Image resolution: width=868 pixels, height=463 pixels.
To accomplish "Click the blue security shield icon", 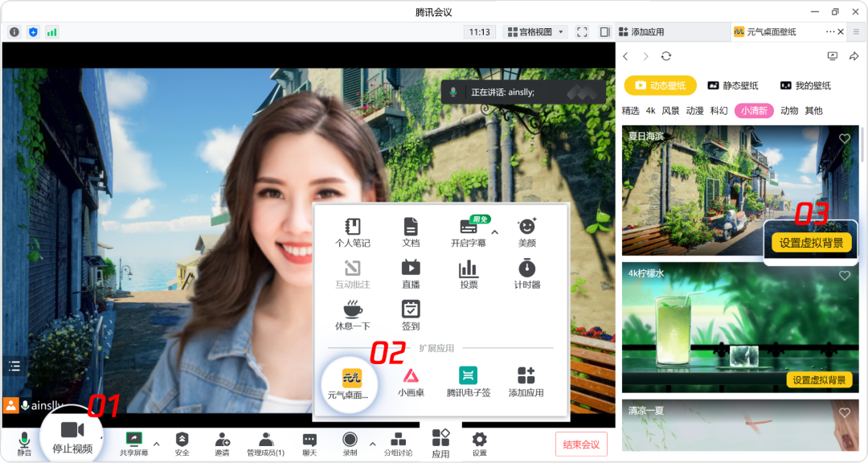I will coord(33,32).
